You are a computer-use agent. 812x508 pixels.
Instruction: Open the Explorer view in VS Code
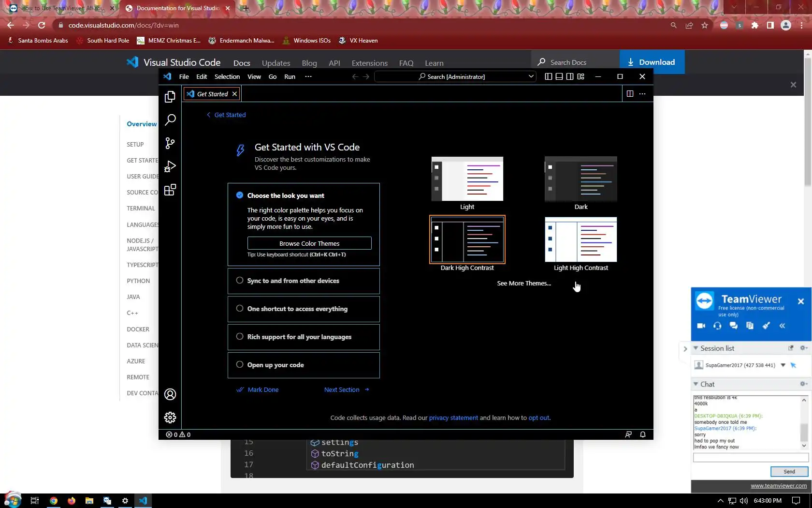tap(170, 97)
